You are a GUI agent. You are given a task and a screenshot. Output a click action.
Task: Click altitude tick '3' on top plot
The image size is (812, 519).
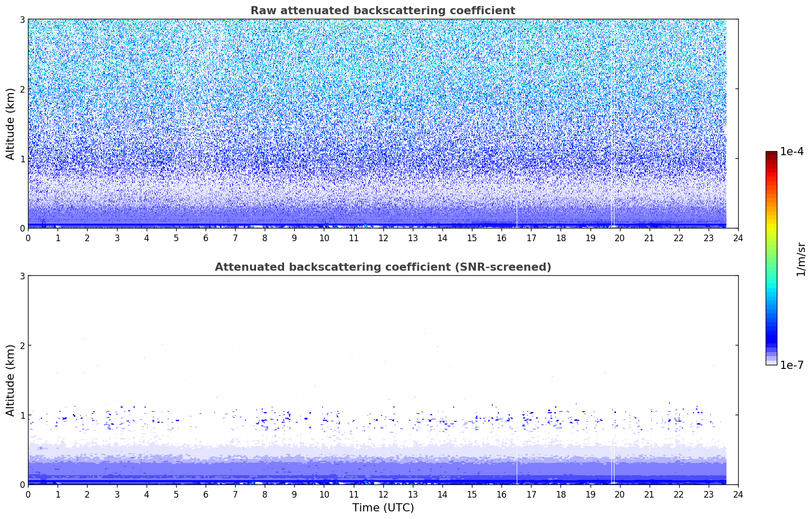tap(22, 19)
